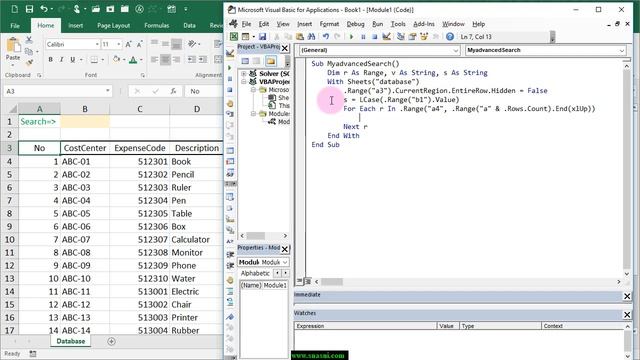Toggle Design Mode icon in VBA toolbar

[386, 37]
